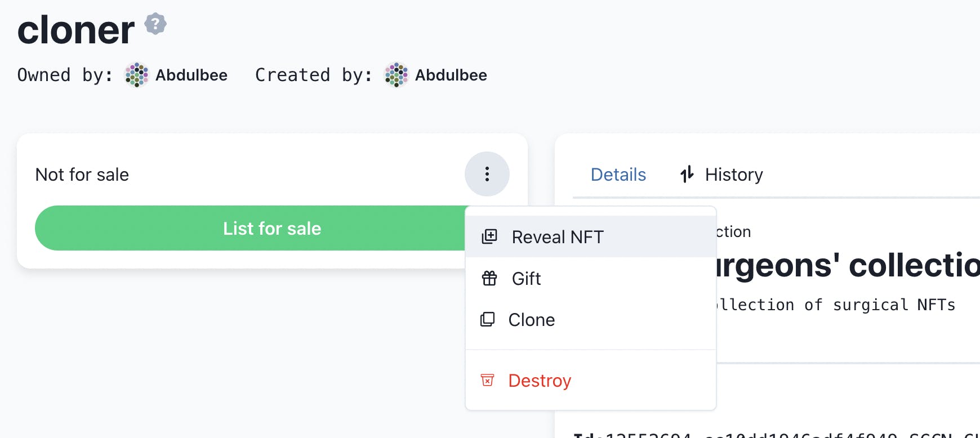The image size is (980, 438).
Task: Select the Clone menu option
Action: [591, 319]
